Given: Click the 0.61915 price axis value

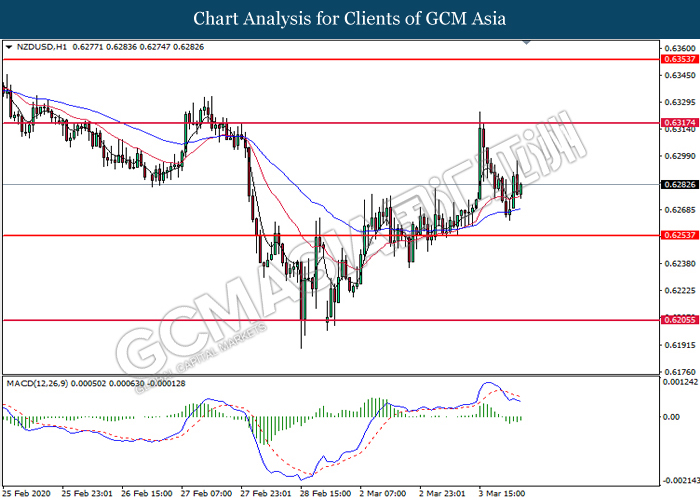Looking at the screenshot, I should click(679, 345).
